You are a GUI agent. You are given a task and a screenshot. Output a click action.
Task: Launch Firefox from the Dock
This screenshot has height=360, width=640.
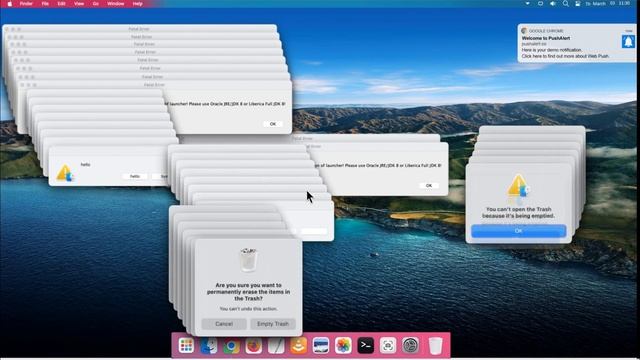click(253, 346)
